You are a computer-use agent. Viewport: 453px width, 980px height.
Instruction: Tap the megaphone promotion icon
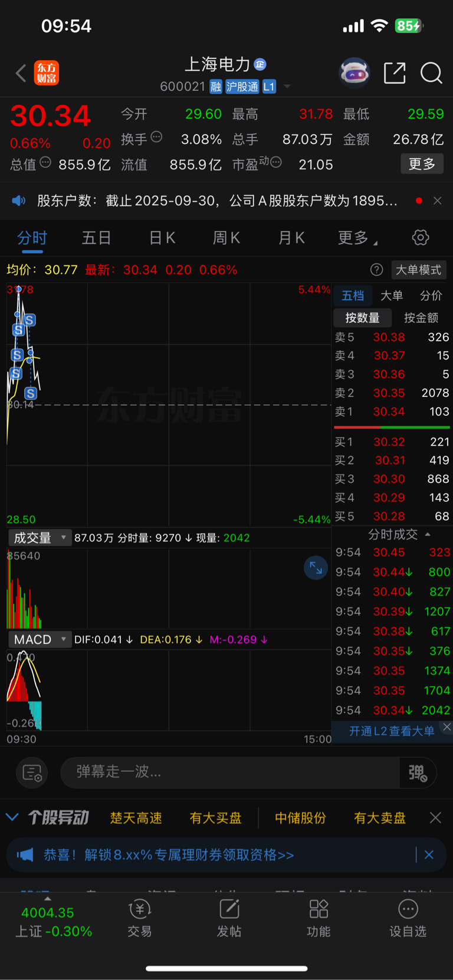(x=25, y=854)
